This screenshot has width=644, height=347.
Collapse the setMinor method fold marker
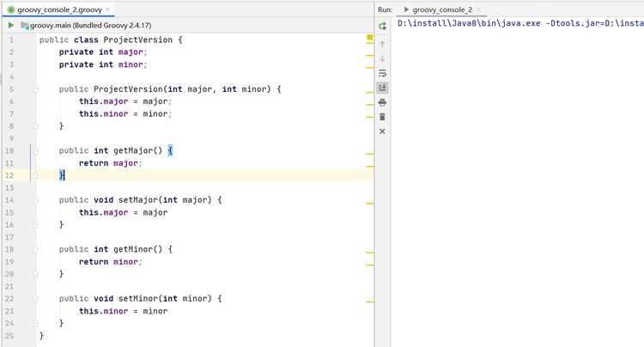36,299
